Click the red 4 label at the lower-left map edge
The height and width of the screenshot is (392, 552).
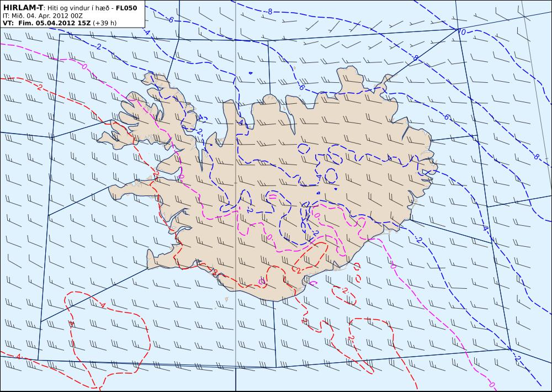(x=18, y=357)
